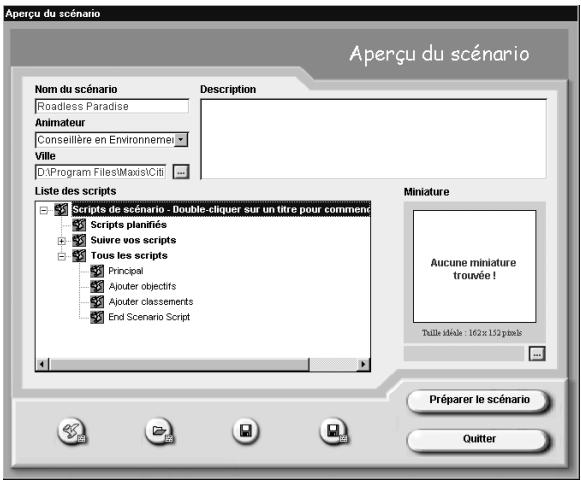Select the End Scenario Script item
This screenshot has width=581, height=482.
pyautogui.click(x=149, y=317)
